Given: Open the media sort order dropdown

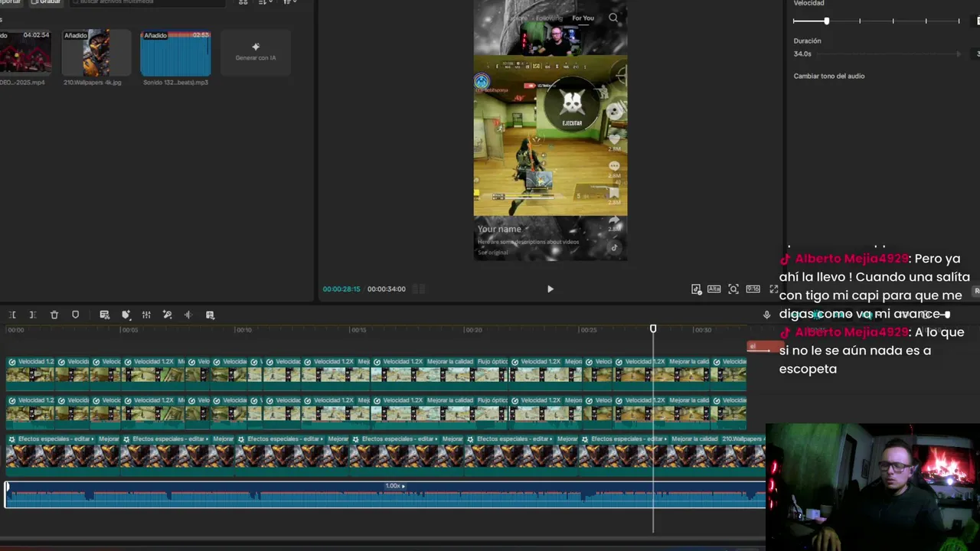Looking at the screenshot, I should (x=265, y=2).
